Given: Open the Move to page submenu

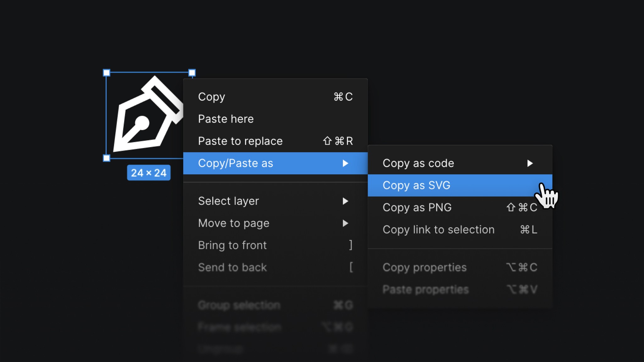Looking at the screenshot, I should point(233,223).
